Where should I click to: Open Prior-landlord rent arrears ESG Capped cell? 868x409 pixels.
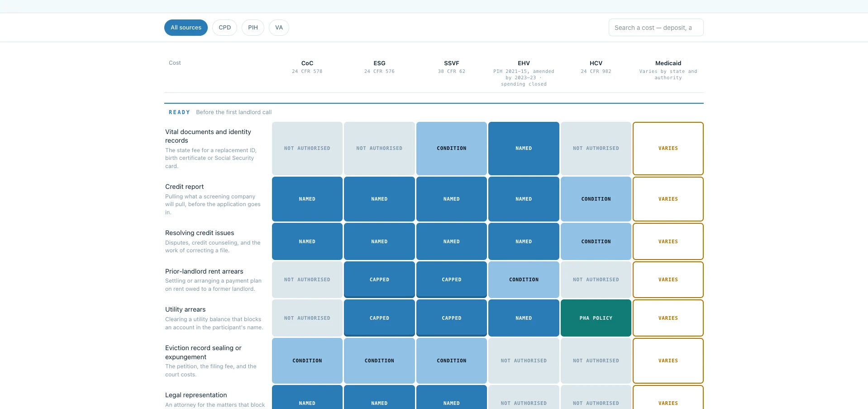click(379, 279)
